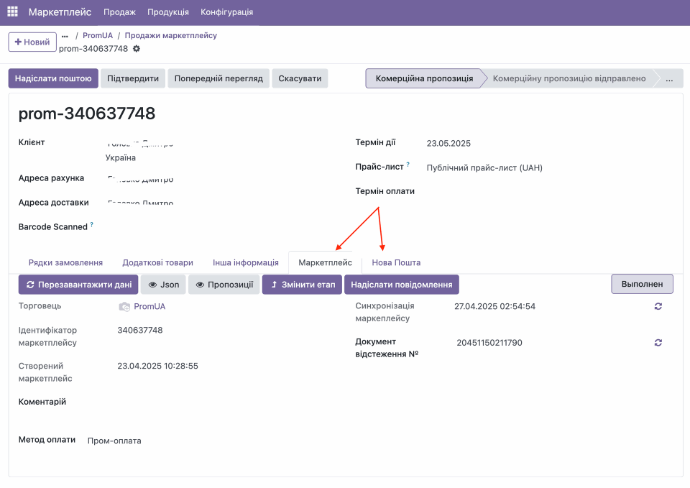Click the Выполнен status button
This screenshot has width=690, height=488.
(x=642, y=284)
